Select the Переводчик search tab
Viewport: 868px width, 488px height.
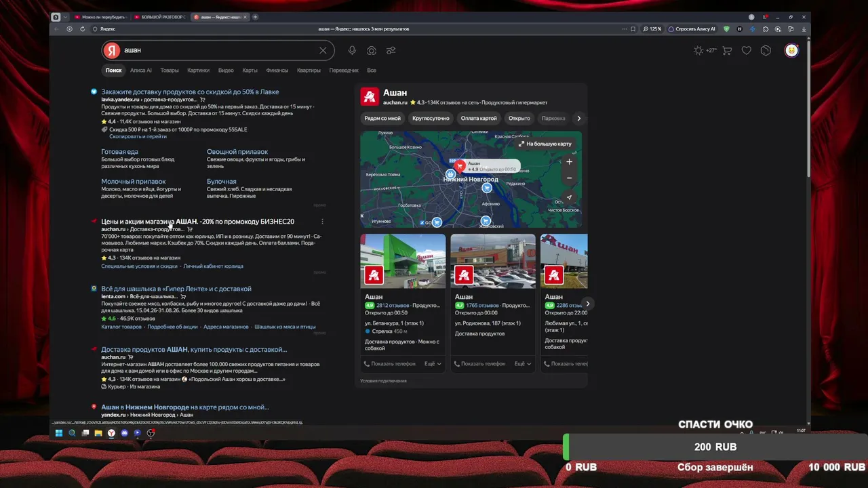coord(344,70)
